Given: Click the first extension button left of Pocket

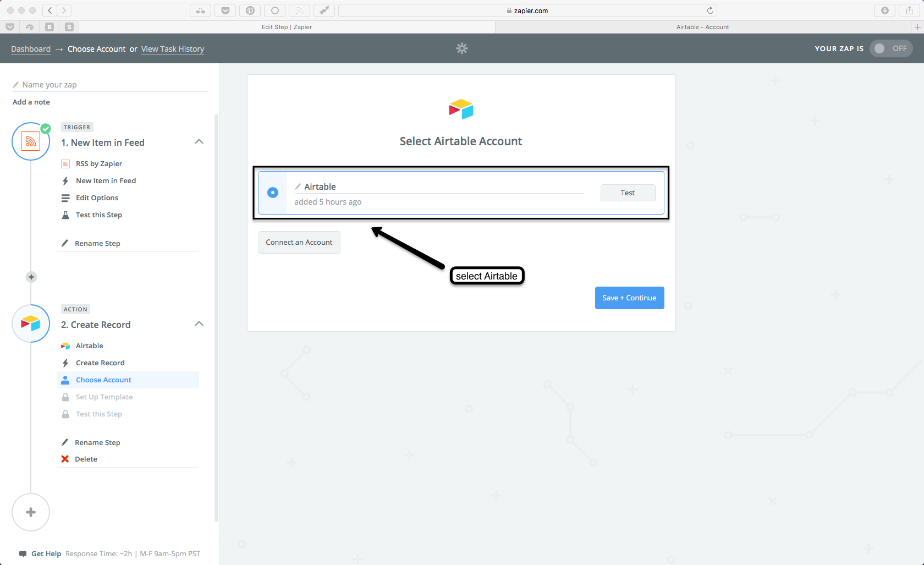Looking at the screenshot, I should point(200,10).
